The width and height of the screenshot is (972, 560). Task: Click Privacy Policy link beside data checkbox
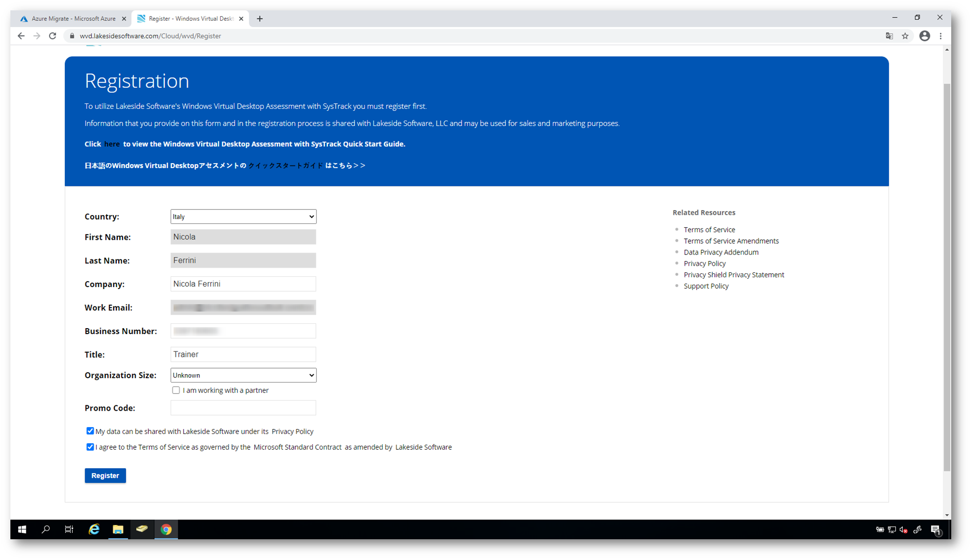click(292, 431)
